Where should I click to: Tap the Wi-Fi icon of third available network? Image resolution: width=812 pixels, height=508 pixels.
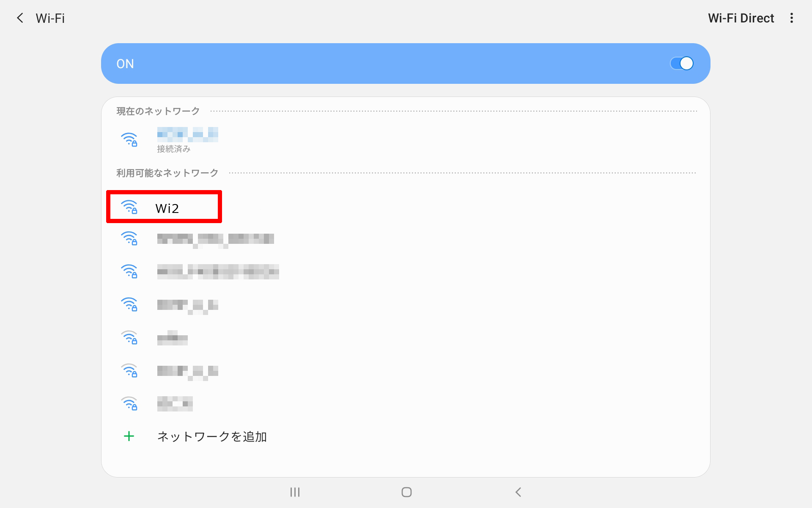tap(129, 272)
